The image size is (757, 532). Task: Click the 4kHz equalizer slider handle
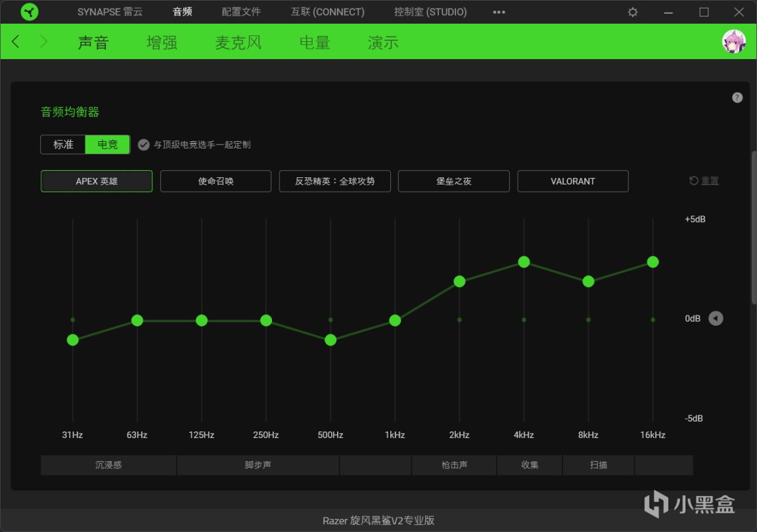pyautogui.click(x=524, y=262)
